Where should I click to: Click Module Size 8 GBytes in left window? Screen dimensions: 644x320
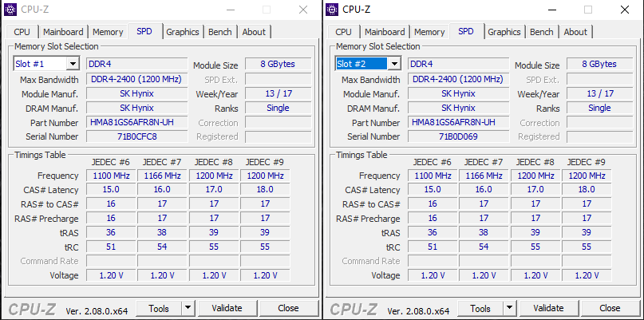click(x=278, y=64)
